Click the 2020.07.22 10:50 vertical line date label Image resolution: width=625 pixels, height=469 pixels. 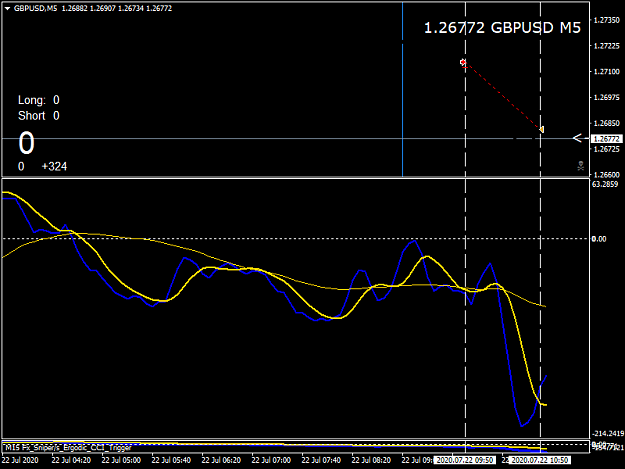coord(540,460)
